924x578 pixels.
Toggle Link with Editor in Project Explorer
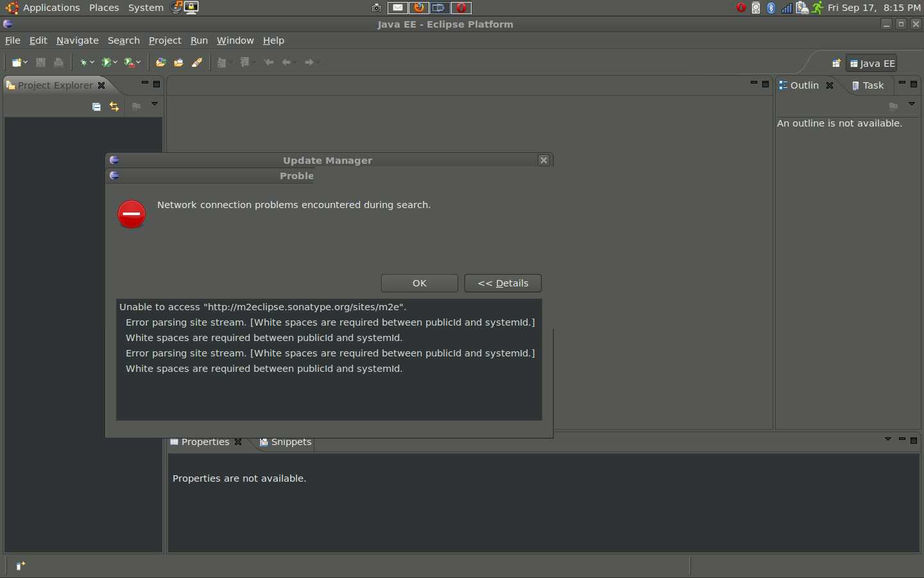click(x=114, y=107)
